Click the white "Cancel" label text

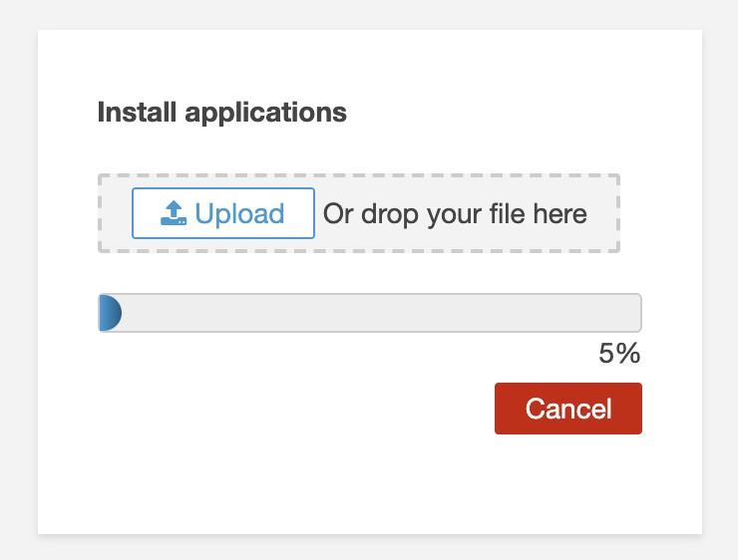point(568,409)
